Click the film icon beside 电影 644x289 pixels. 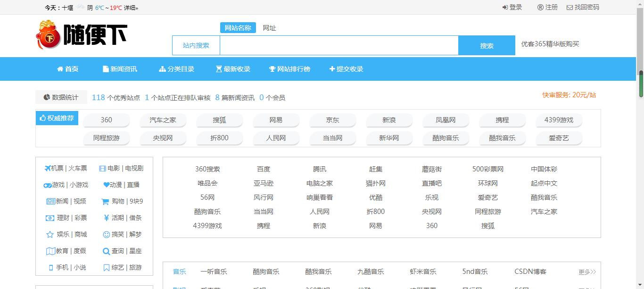[102, 169]
